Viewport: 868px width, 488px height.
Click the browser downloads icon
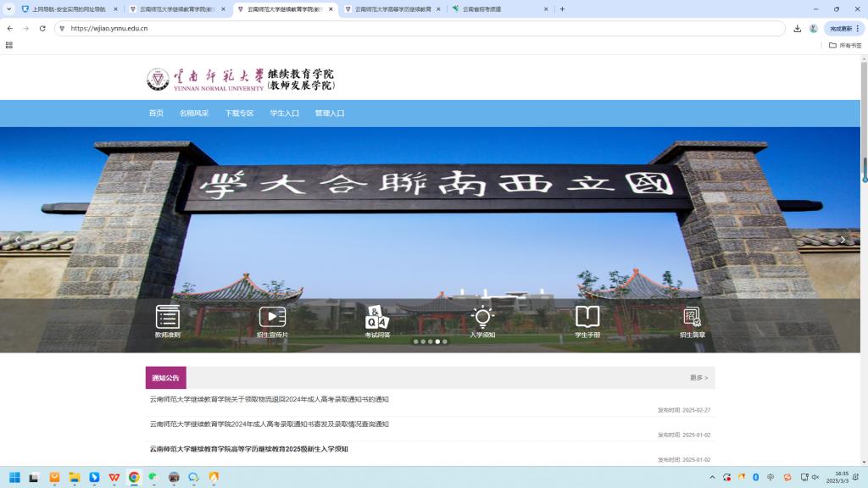click(x=797, y=28)
